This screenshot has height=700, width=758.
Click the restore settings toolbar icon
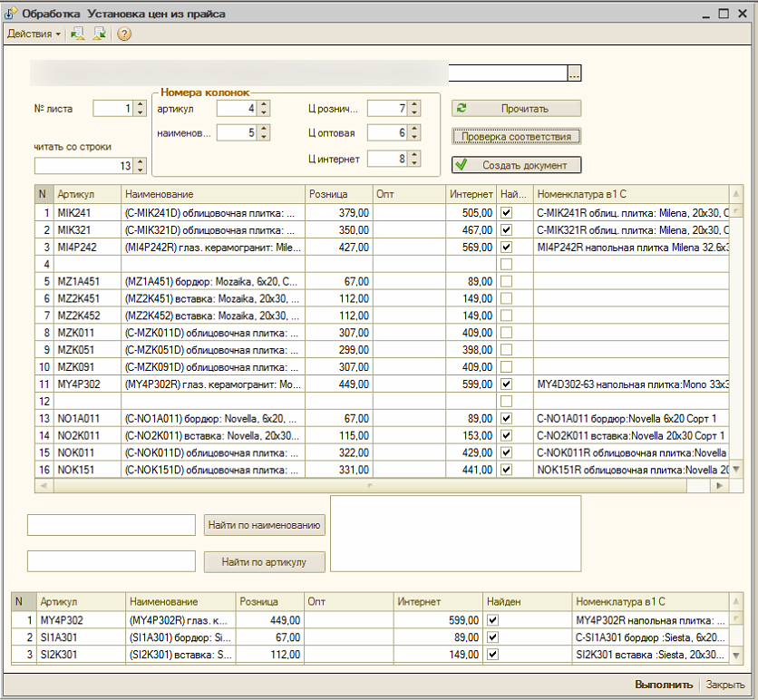tap(78, 34)
